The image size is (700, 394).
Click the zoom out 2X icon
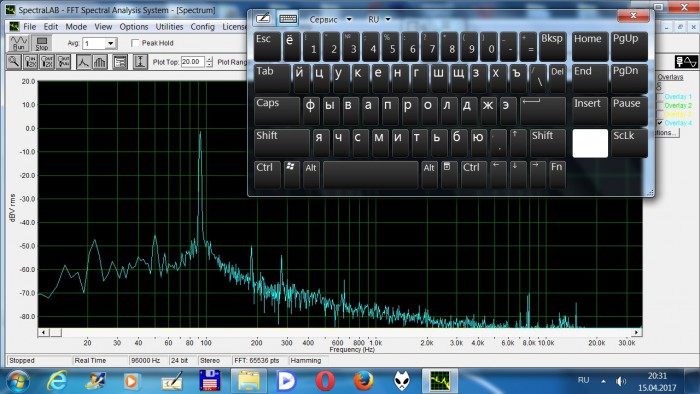[47, 62]
